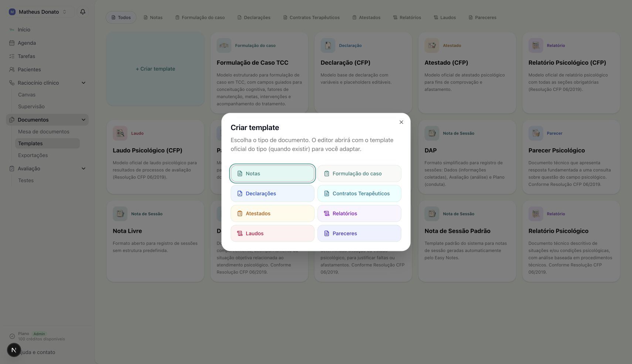Screen dimensions: 632x364
Task: Click the Relatório Psicológico (CFP) card icon
Action: 536,45
